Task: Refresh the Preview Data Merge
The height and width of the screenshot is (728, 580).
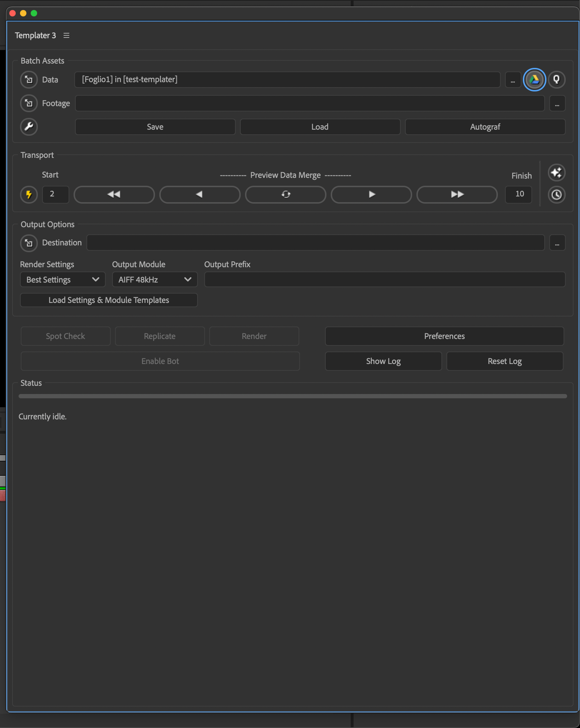Action: tap(286, 194)
